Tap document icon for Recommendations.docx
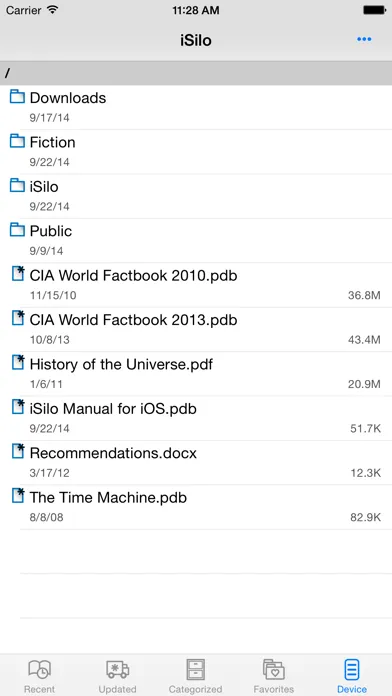 17,451
